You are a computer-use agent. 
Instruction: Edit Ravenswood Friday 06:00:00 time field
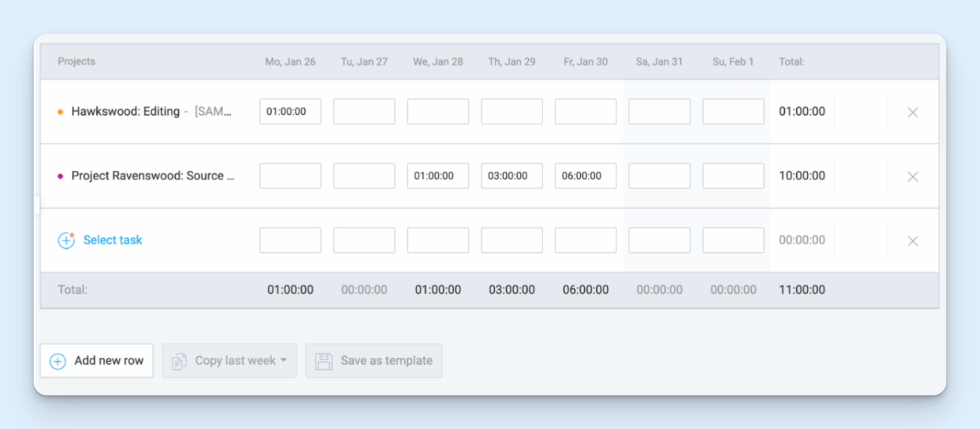[x=586, y=176]
